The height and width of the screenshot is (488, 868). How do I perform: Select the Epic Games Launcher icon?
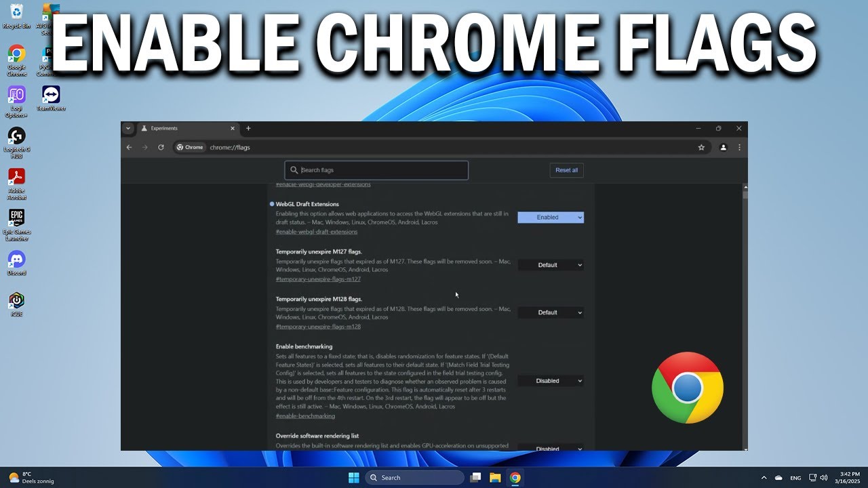point(16,225)
